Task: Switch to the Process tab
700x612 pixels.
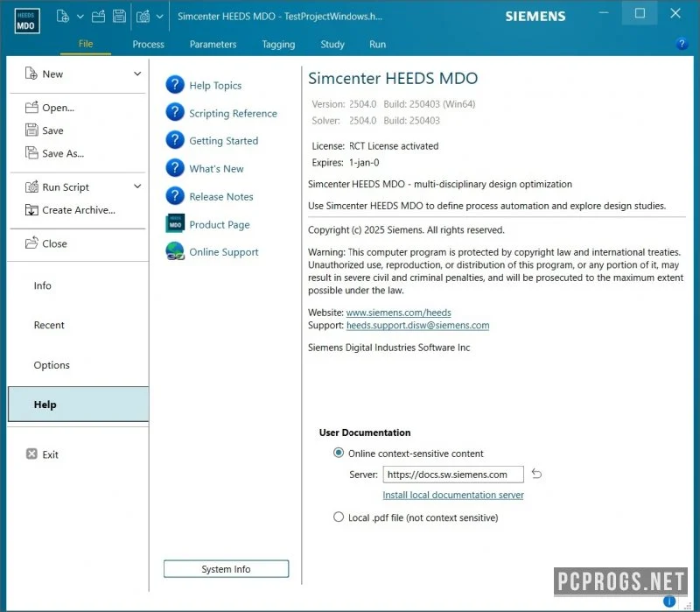Action: coord(148,45)
